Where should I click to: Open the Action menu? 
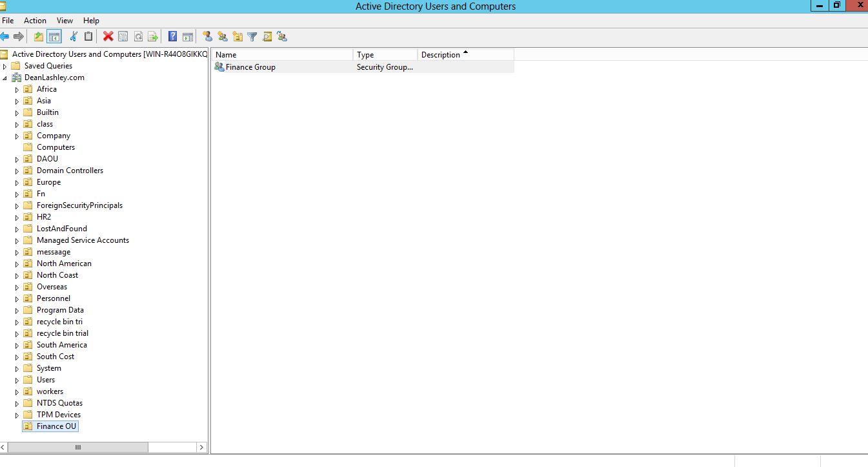pos(35,21)
